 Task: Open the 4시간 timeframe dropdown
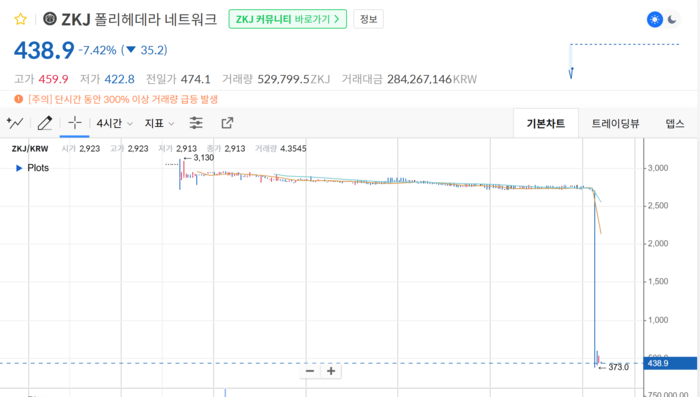[x=114, y=123]
